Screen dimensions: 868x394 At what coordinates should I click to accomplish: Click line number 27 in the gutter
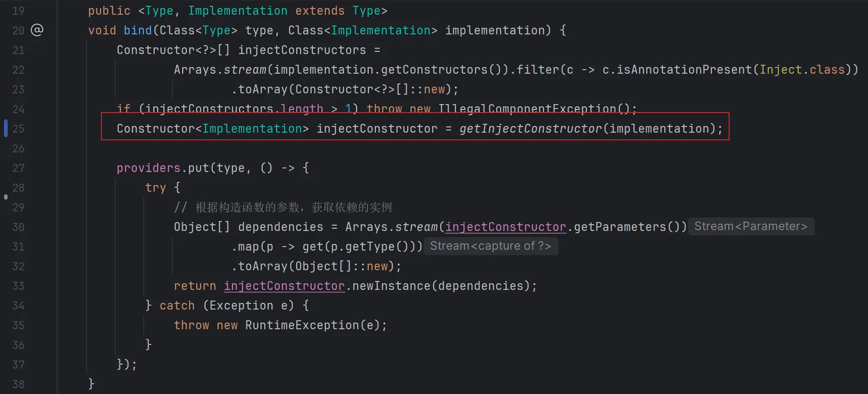point(18,168)
